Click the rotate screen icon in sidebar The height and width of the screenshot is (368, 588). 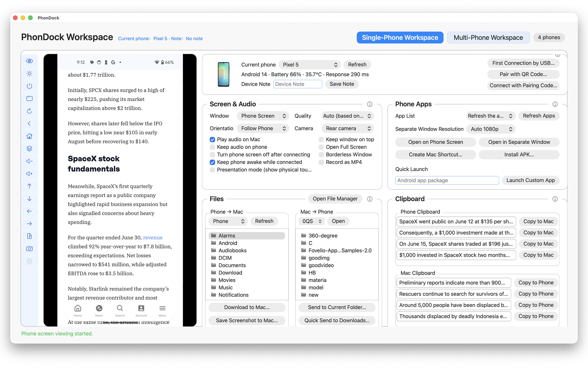point(29,111)
